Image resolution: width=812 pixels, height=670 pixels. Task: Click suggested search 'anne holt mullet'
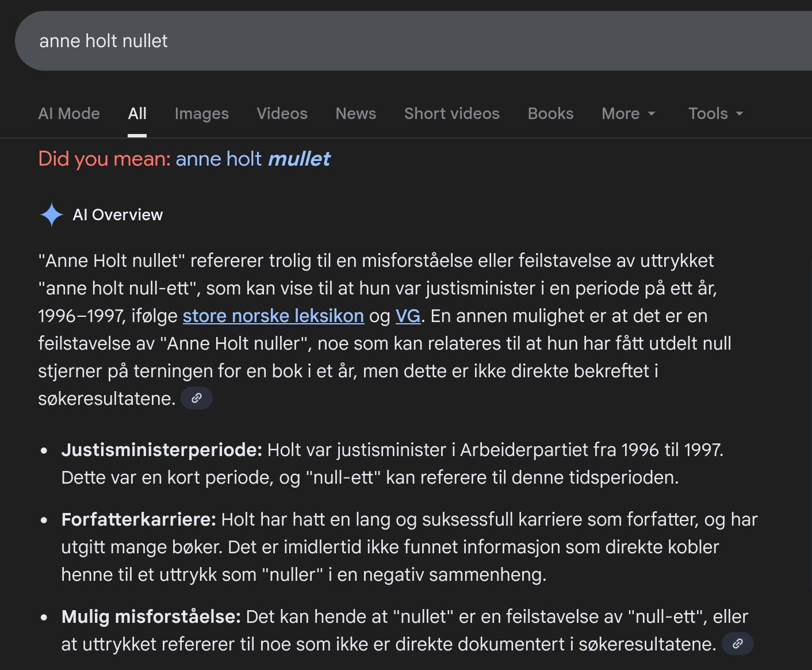pyautogui.click(x=252, y=159)
